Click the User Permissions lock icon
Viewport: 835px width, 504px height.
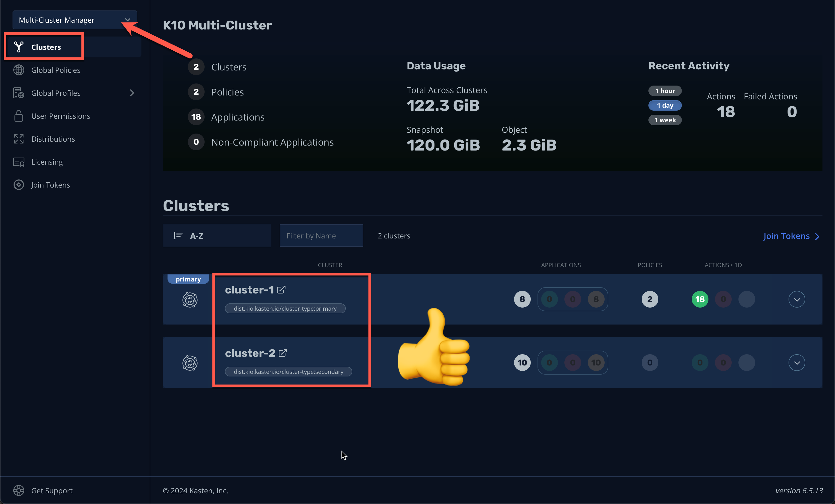(x=19, y=116)
